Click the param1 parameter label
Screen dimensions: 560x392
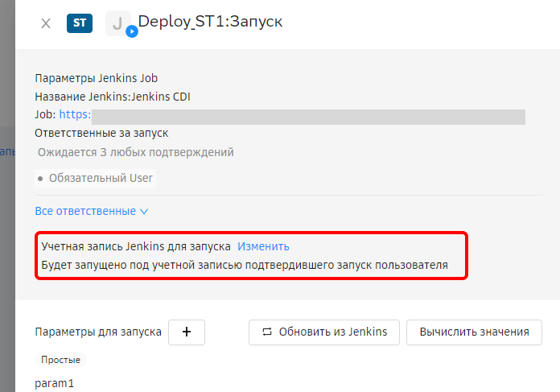point(54,383)
